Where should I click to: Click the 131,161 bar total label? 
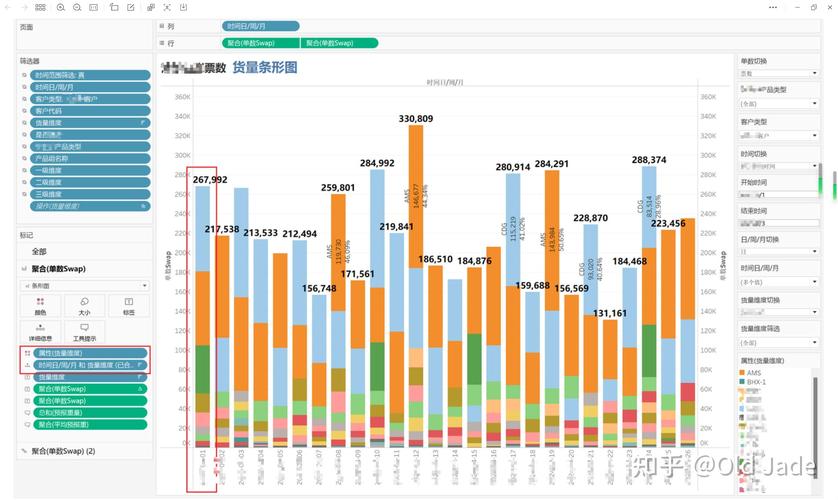point(610,313)
